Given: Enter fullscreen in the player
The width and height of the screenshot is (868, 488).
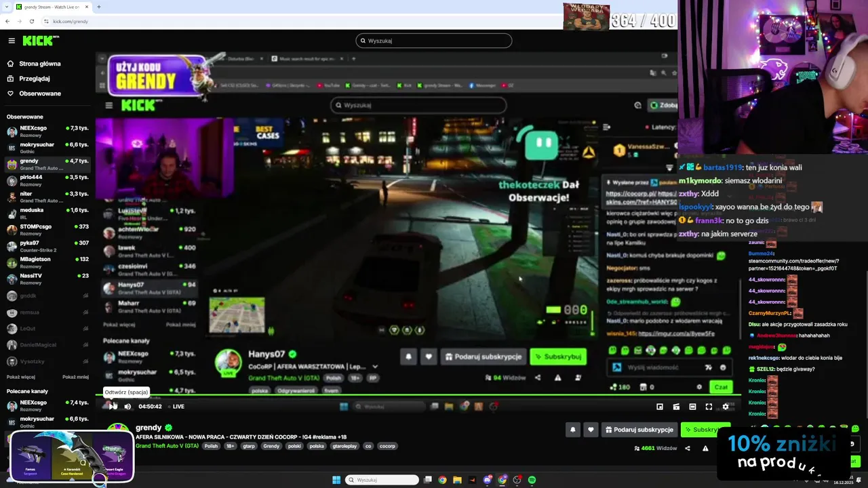Looking at the screenshot, I should (709, 407).
